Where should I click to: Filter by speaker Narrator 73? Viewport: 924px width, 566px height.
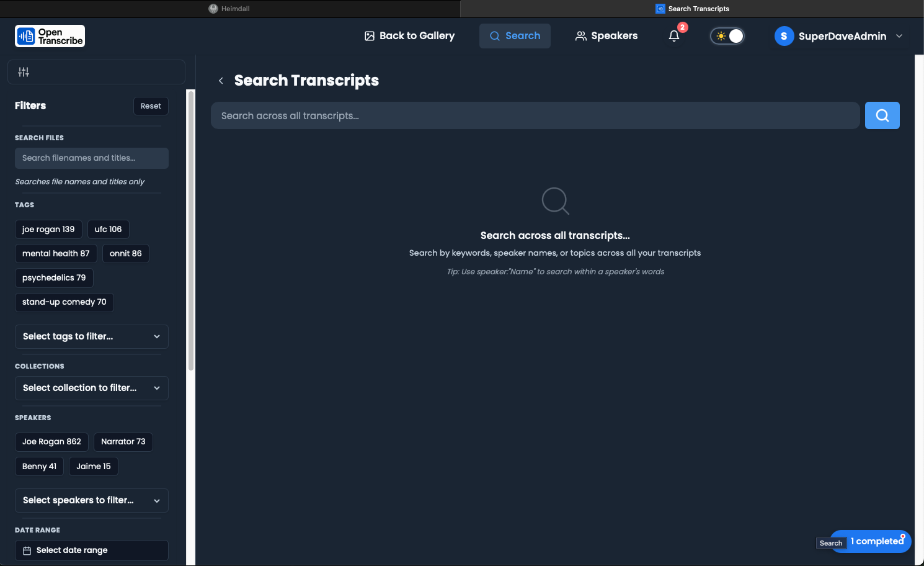tap(123, 442)
